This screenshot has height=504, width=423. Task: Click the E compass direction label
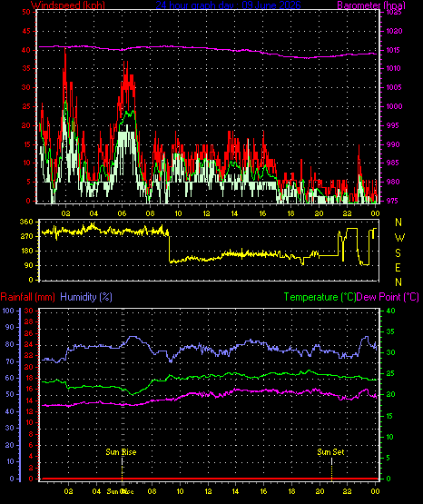tap(398, 268)
